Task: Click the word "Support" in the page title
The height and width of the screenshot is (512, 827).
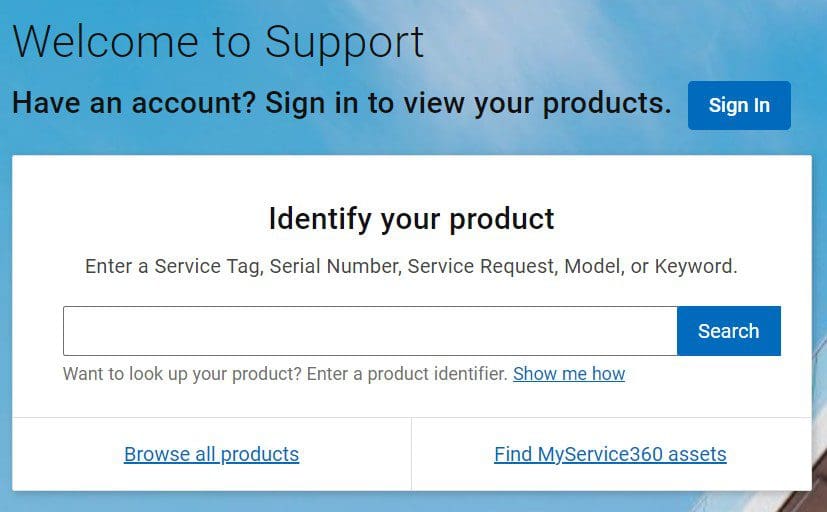Action: pos(344,43)
